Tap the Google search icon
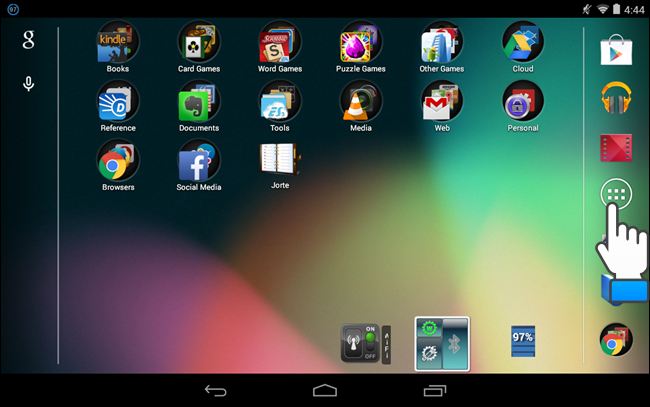The image size is (650, 407). coord(28,40)
